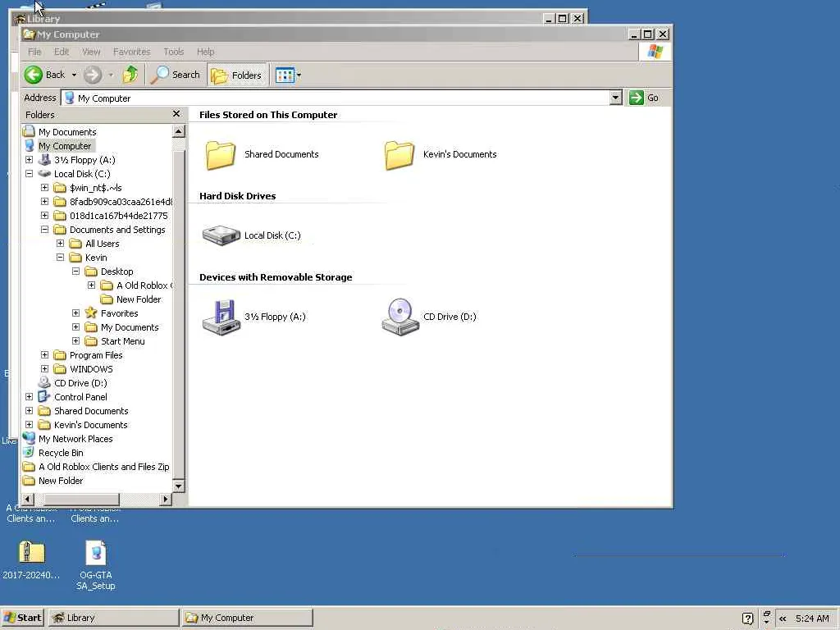
Task: Go up one folder level icon
Action: pyautogui.click(x=130, y=75)
